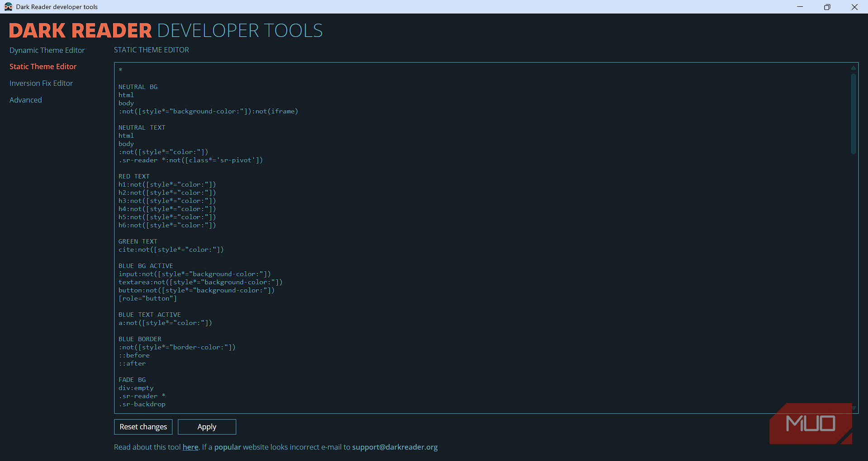Image resolution: width=868 pixels, height=461 pixels.
Task: Click the asterisk on the editor's first line
Action: [x=120, y=70]
